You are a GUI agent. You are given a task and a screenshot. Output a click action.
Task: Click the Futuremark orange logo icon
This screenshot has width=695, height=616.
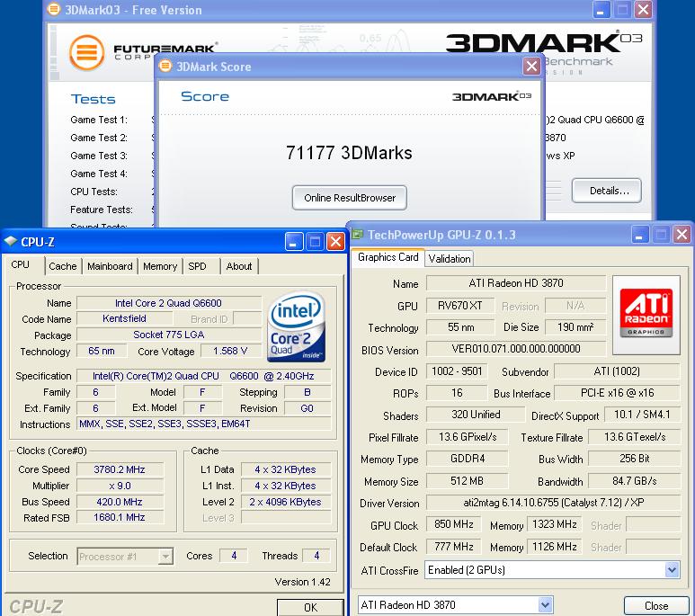tap(87, 53)
